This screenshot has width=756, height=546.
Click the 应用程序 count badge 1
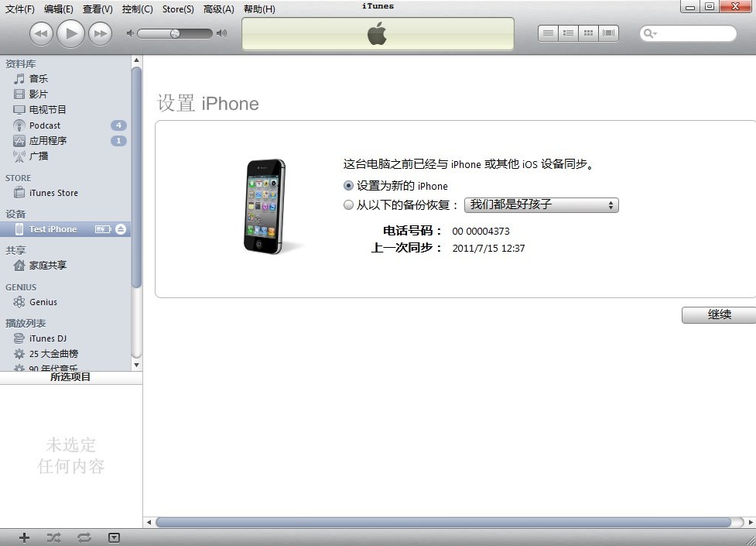coord(118,140)
